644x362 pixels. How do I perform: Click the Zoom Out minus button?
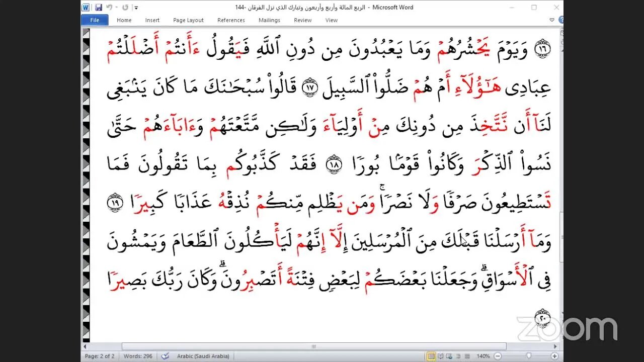pyautogui.click(x=497, y=356)
